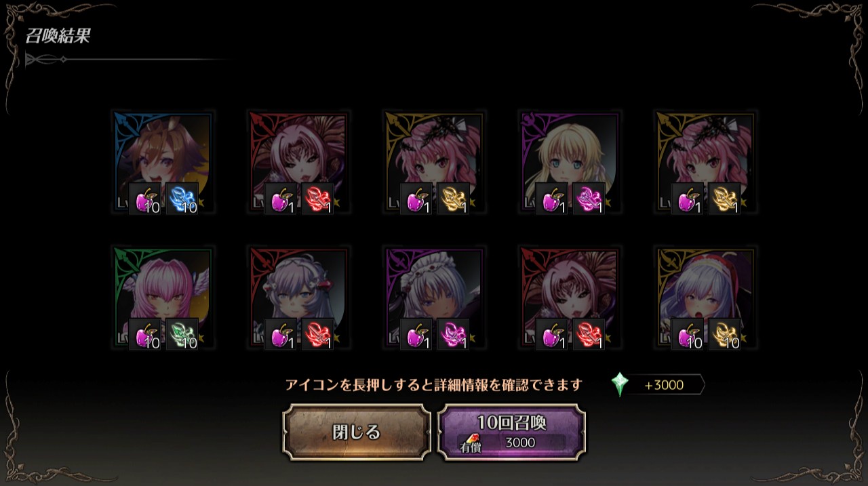Viewport: 868px width, 486px height.
Task: Open the green-framed winged pink-haired character
Action: pyautogui.click(x=163, y=298)
